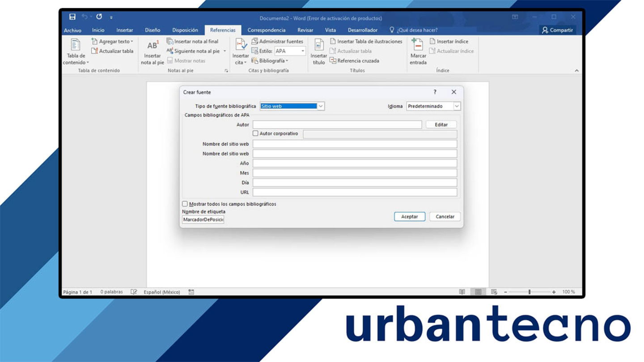Image resolution: width=644 pixels, height=362 pixels.
Task: Open the Bibliografía menu
Action: (270, 61)
